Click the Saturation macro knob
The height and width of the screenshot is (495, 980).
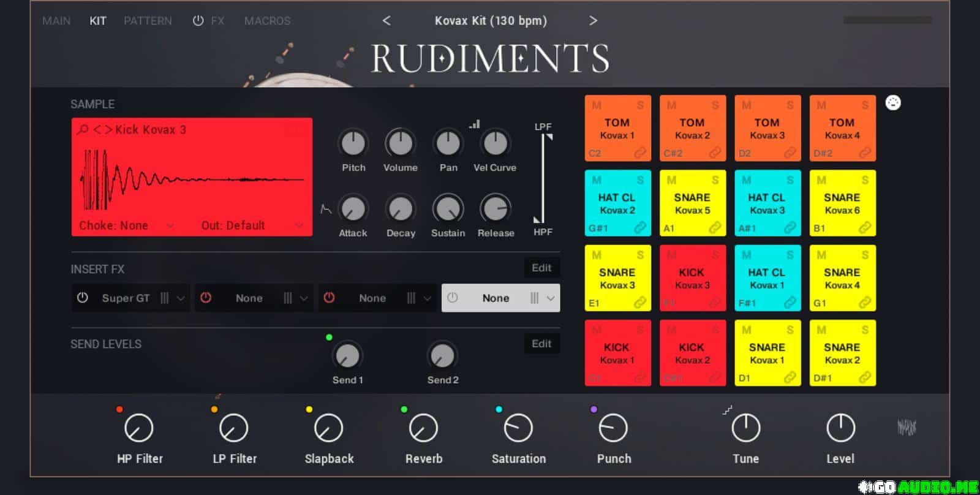point(518,428)
